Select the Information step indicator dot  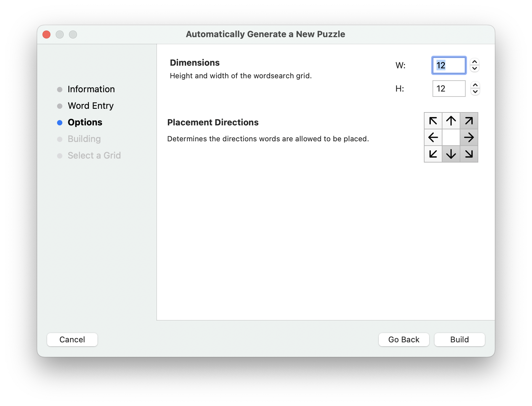pos(60,89)
